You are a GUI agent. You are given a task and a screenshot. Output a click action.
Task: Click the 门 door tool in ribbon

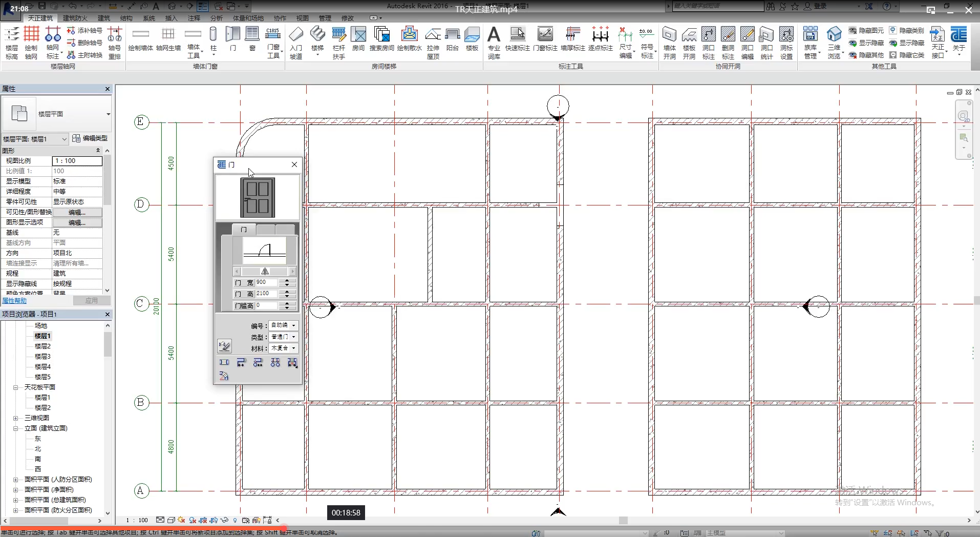pos(233,40)
